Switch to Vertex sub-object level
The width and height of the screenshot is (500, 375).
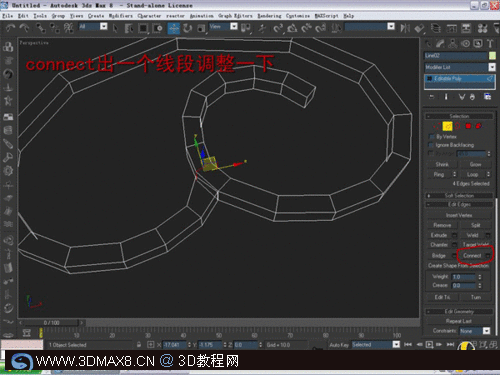[x=437, y=126]
